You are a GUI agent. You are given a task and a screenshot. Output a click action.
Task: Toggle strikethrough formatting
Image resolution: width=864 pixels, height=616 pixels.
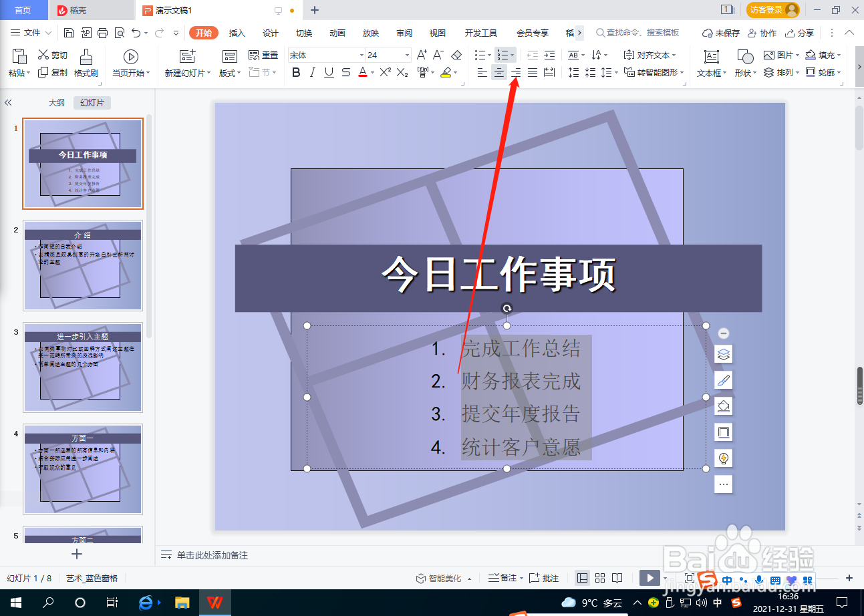[x=346, y=73]
